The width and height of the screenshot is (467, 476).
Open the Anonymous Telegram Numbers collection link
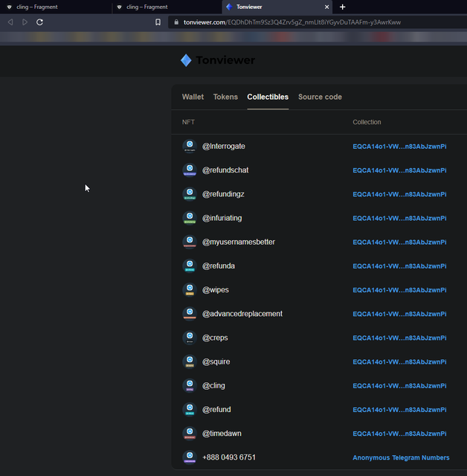pyautogui.click(x=401, y=458)
